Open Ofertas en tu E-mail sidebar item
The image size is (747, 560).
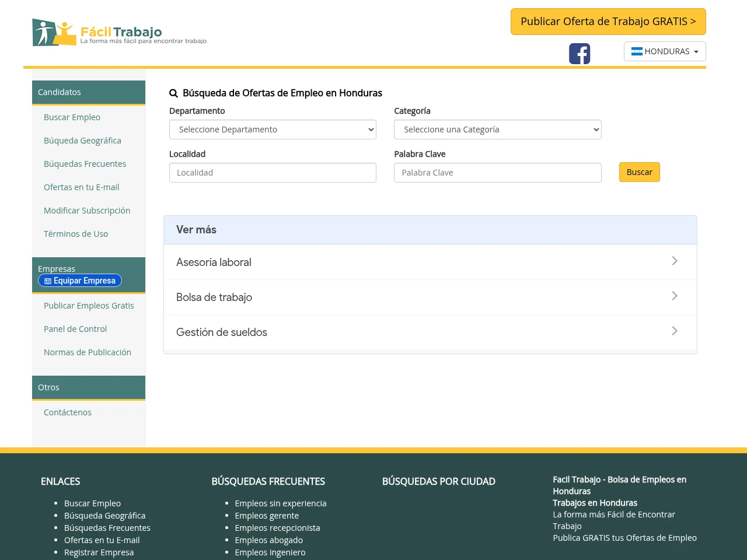(81, 187)
